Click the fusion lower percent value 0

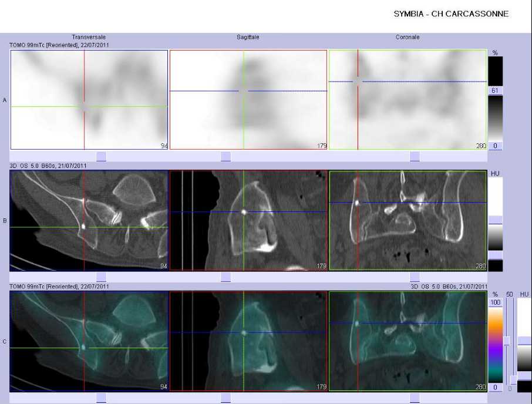tap(496, 388)
